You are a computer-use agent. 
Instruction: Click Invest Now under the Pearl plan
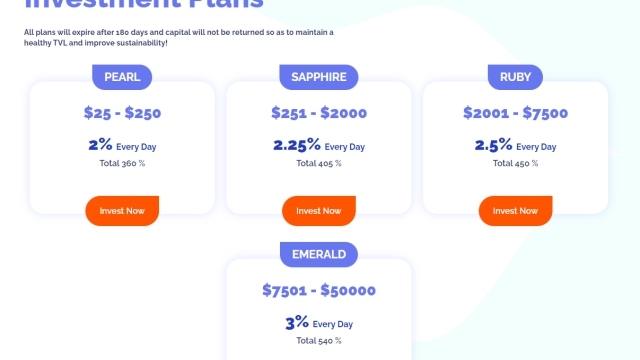(x=122, y=211)
